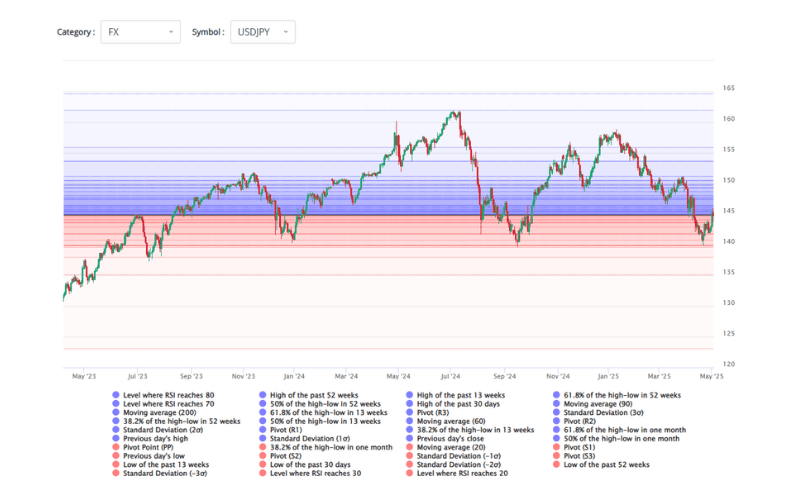Screen dimensions: 800x500
Task: Click the High of the past 13 weeks legend entry
Action: pos(456,395)
